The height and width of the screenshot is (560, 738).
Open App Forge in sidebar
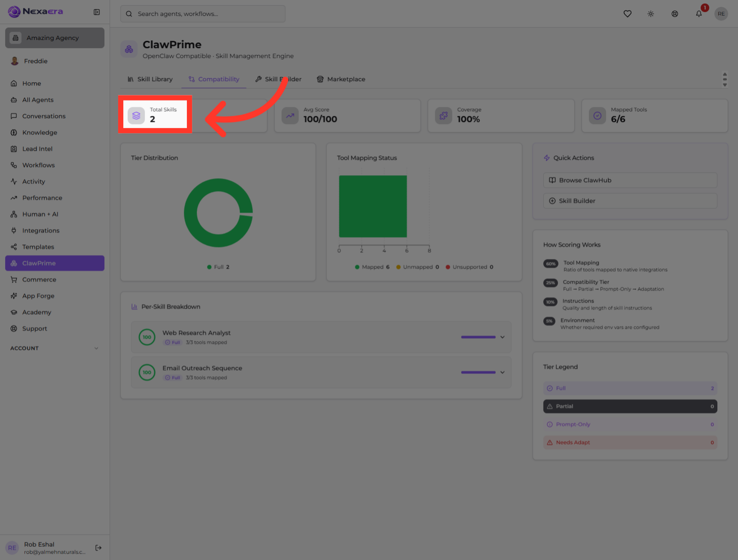[55, 296]
